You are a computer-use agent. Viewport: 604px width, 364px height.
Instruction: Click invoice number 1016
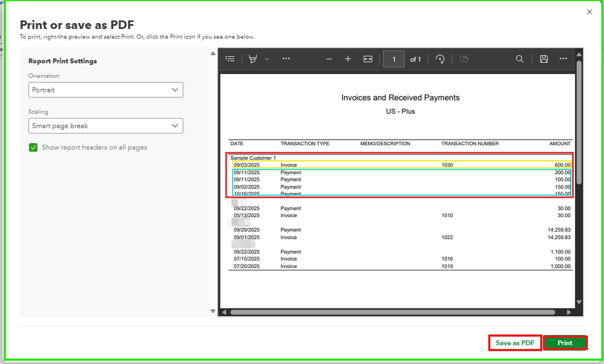[447, 259]
